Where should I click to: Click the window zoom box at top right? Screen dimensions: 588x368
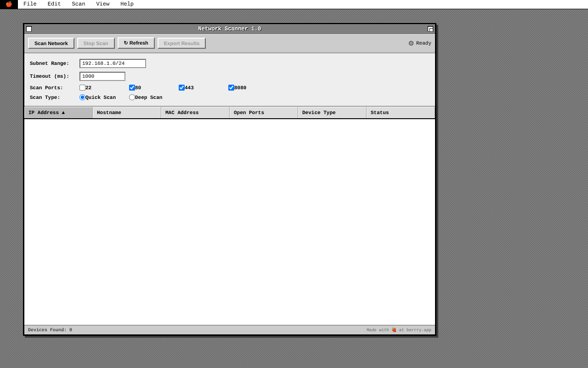click(x=430, y=28)
